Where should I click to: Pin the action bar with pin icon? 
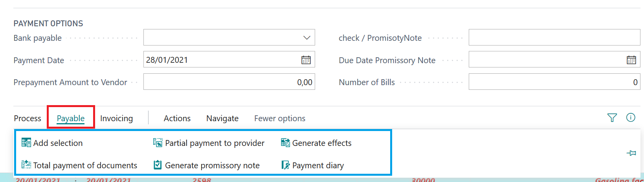(631, 153)
